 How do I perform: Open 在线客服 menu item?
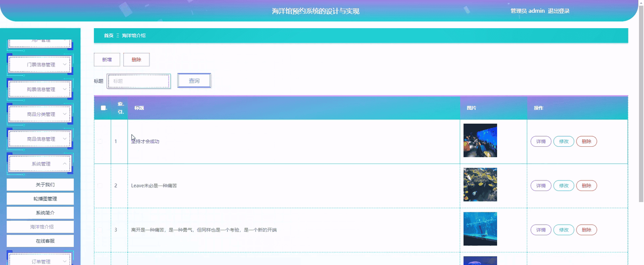point(40,241)
